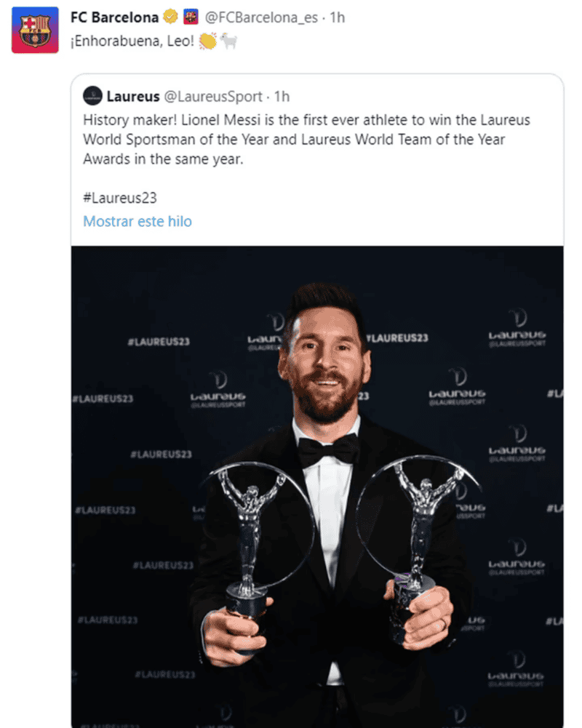The width and height of the screenshot is (582, 728).
Task: Click the clapping hands emoji
Action: (207, 41)
